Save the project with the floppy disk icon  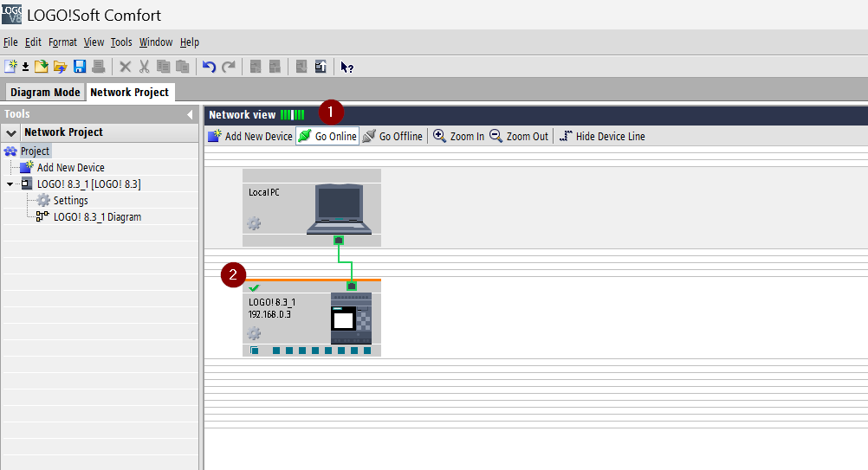(80, 67)
